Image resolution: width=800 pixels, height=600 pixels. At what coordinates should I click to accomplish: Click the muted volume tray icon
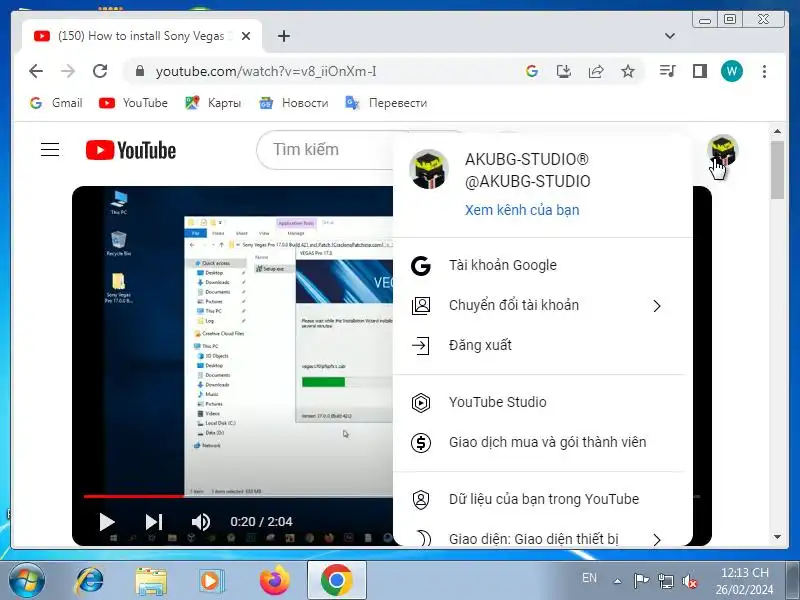(x=690, y=581)
